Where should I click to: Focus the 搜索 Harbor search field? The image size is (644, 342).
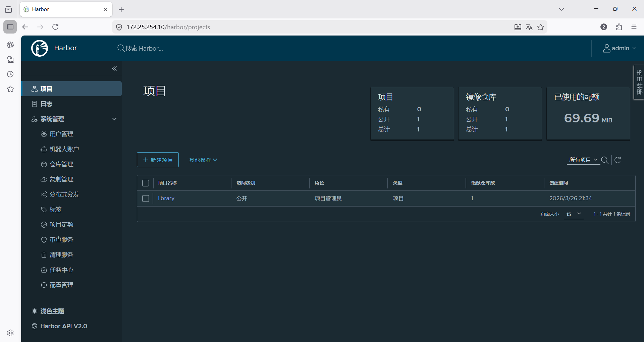(144, 49)
